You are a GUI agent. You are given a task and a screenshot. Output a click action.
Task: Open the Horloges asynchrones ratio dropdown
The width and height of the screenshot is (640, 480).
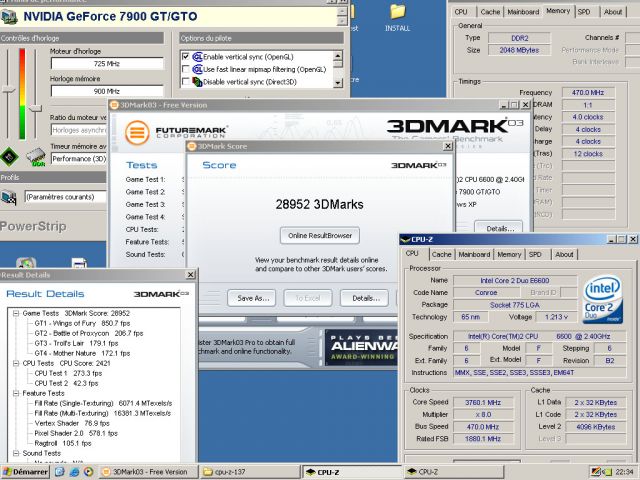click(x=78, y=130)
